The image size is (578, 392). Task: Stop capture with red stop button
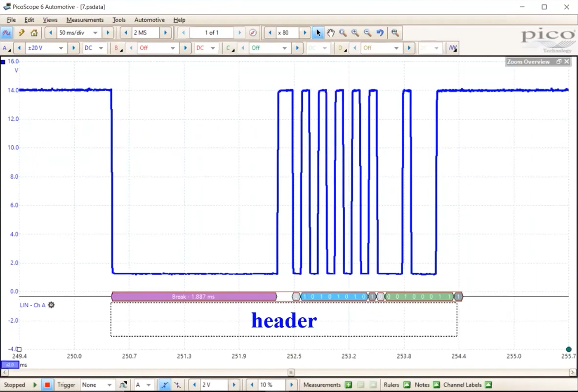[47, 385]
